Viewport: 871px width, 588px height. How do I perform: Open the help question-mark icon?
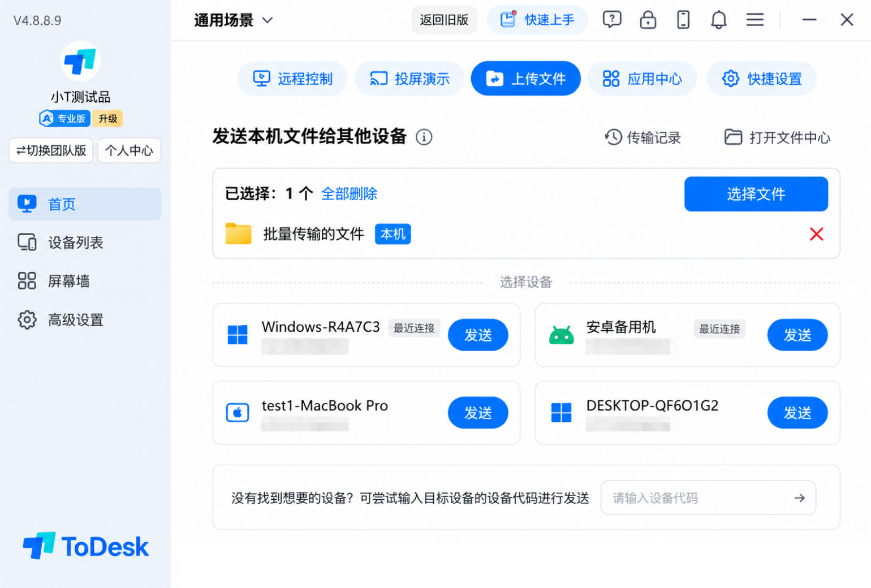pos(612,20)
